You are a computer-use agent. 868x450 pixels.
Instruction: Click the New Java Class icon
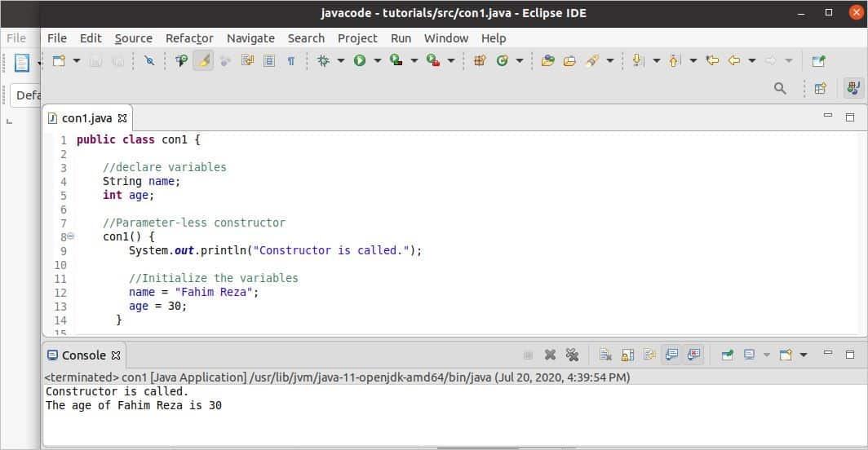(502, 61)
